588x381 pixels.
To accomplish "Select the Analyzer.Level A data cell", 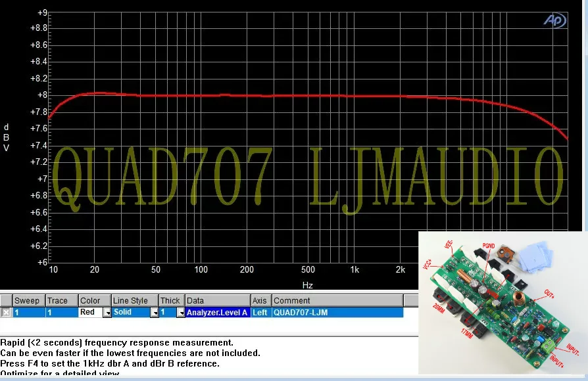I will [x=218, y=313].
